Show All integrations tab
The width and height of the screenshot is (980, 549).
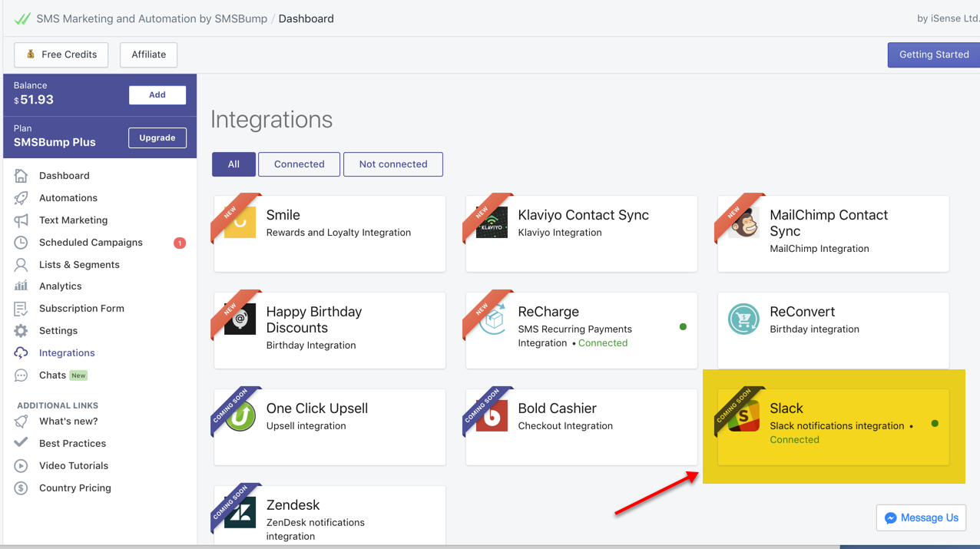click(x=233, y=164)
